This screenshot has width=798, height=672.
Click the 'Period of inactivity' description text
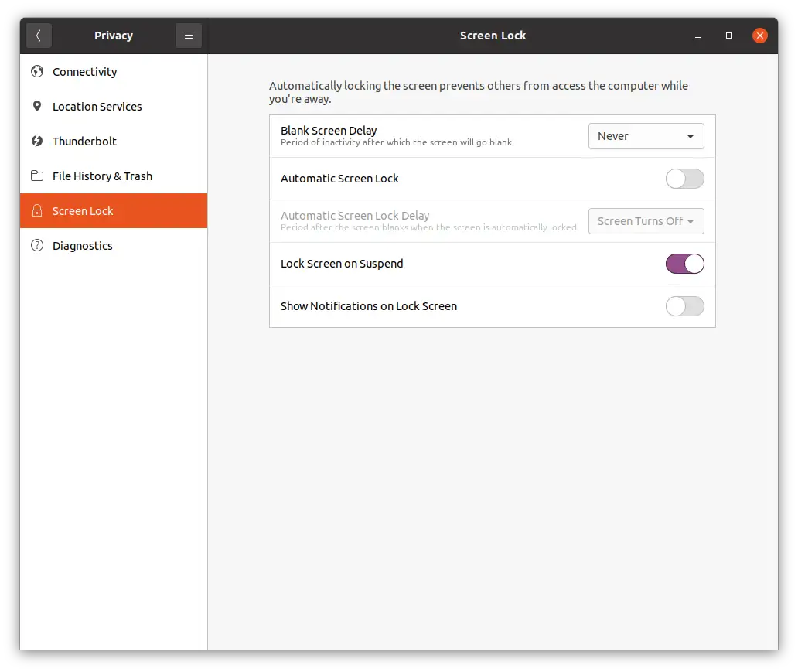coord(397,142)
